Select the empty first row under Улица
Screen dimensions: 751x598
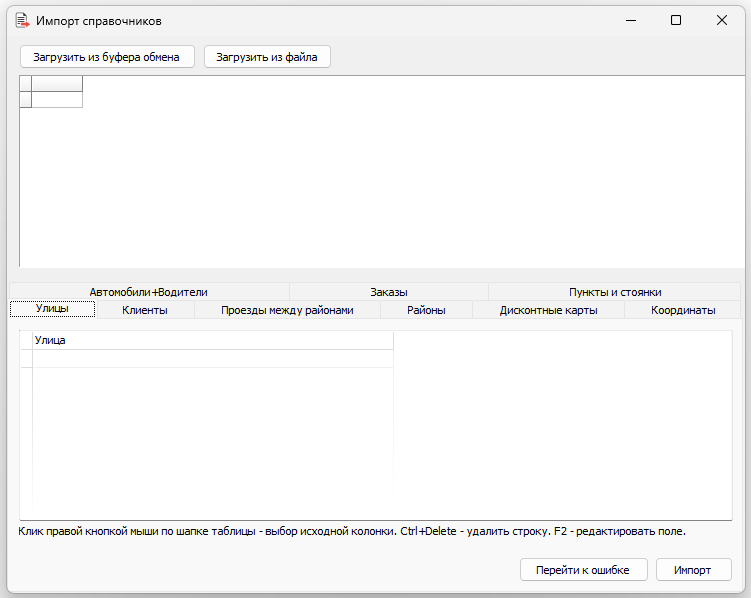point(213,359)
